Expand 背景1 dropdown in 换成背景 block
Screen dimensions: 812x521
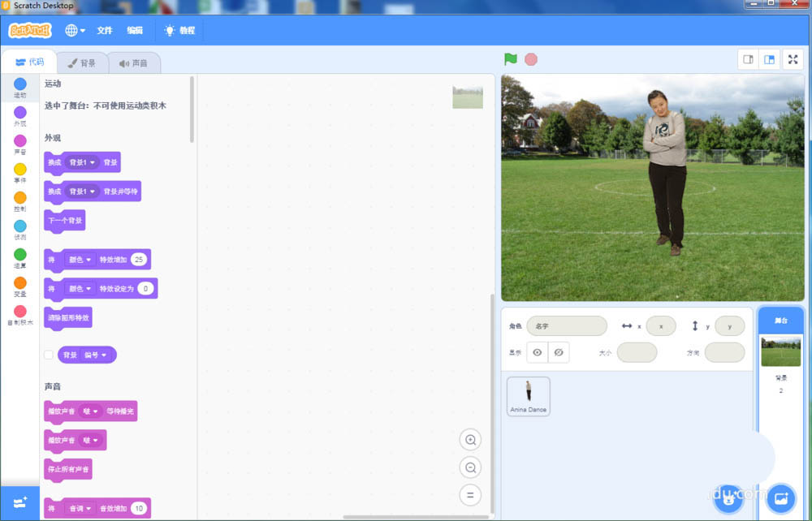click(82, 162)
